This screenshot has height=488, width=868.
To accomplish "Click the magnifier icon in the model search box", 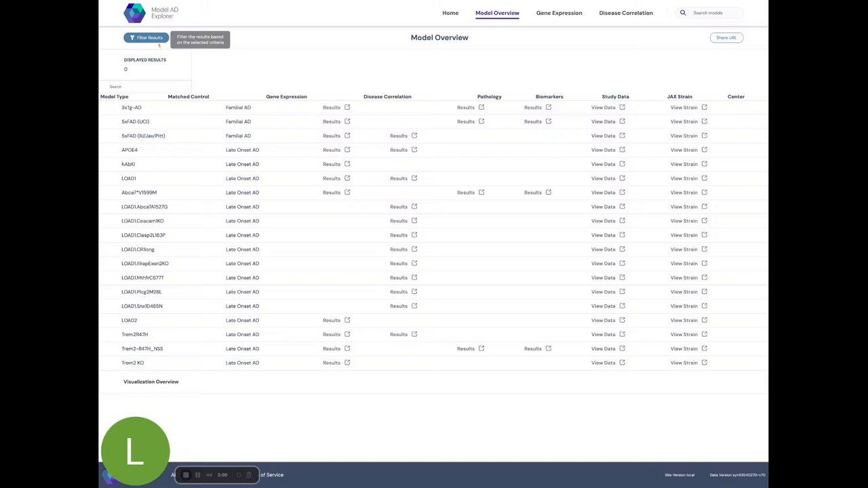I will pyautogui.click(x=683, y=13).
